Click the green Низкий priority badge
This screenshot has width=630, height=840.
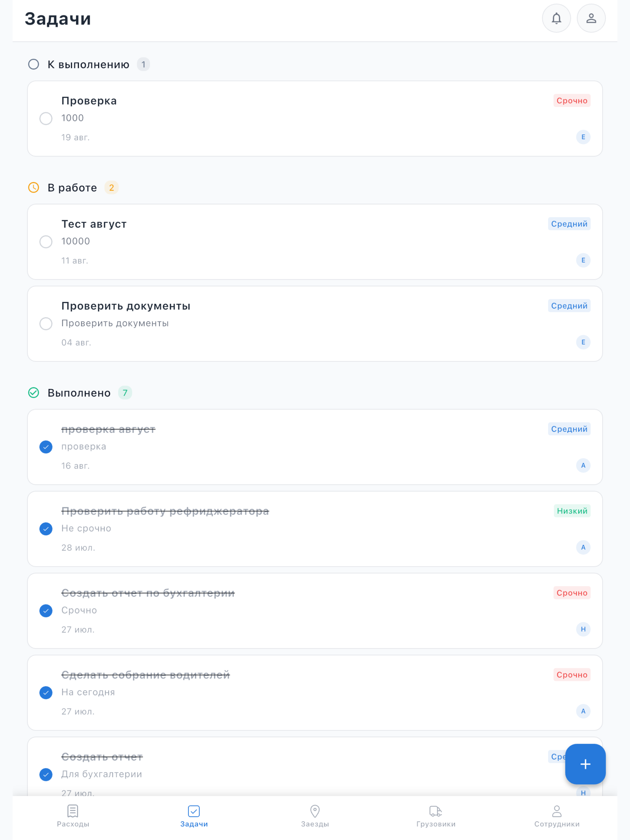point(572,511)
